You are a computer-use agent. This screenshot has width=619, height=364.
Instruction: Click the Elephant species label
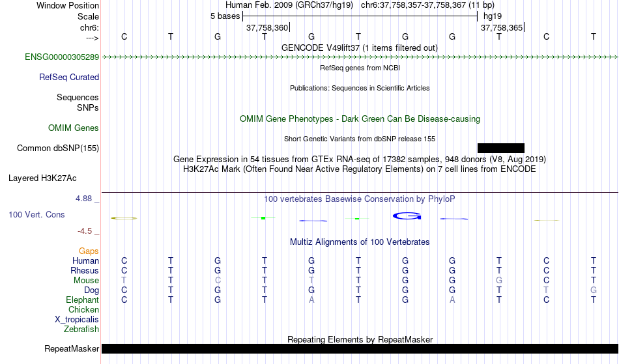82,300
